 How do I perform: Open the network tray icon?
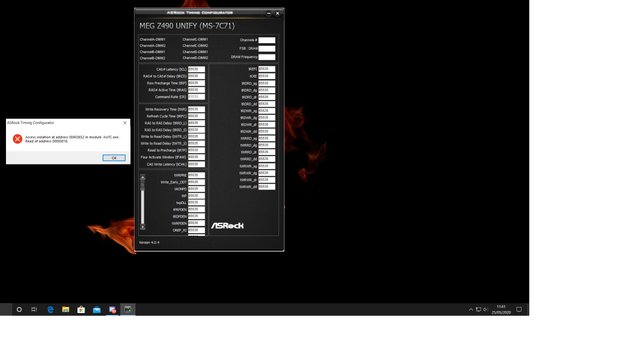coord(478,309)
